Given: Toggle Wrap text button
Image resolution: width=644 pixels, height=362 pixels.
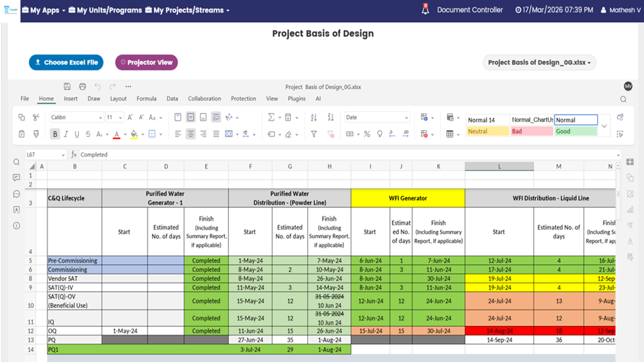Looking at the screenshot, I should coord(216,117).
